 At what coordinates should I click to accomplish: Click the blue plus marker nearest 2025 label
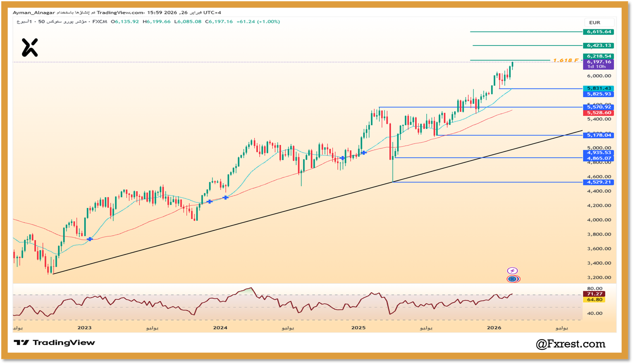pyautogui.click(x=364, y=153)
